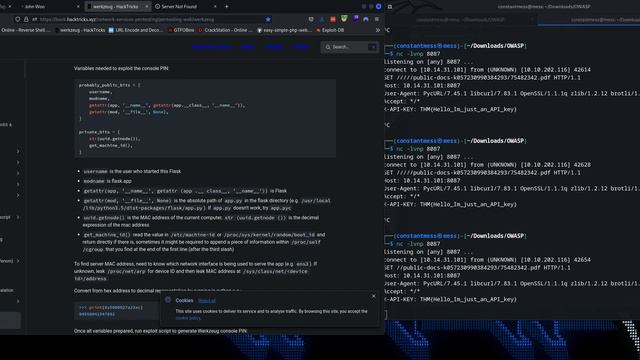Expand the sidebar item ending in 'script'
The height and width of the screenshot is (360, 640).
(18, 218)
